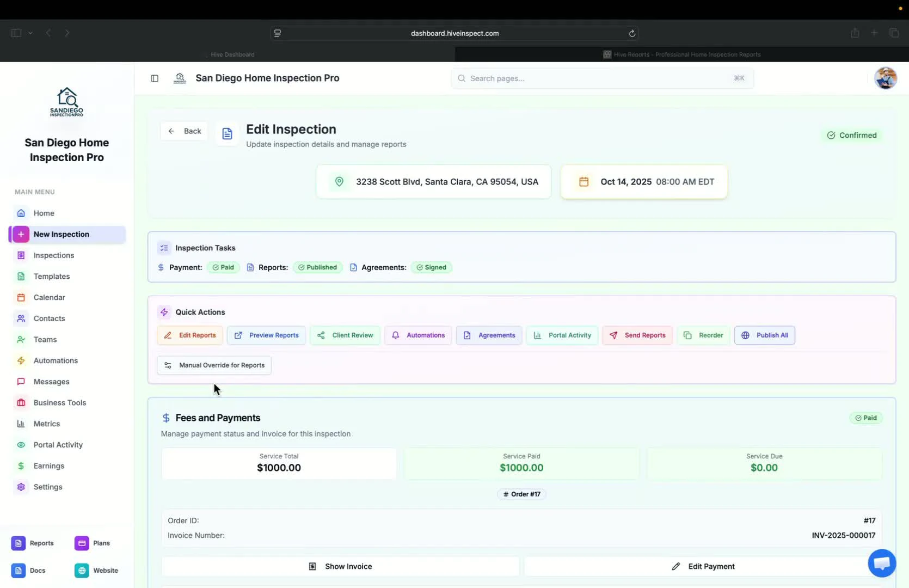Click the Search pages input field
The height and width of the screenshot is (588, 909).
pos(602,78)
